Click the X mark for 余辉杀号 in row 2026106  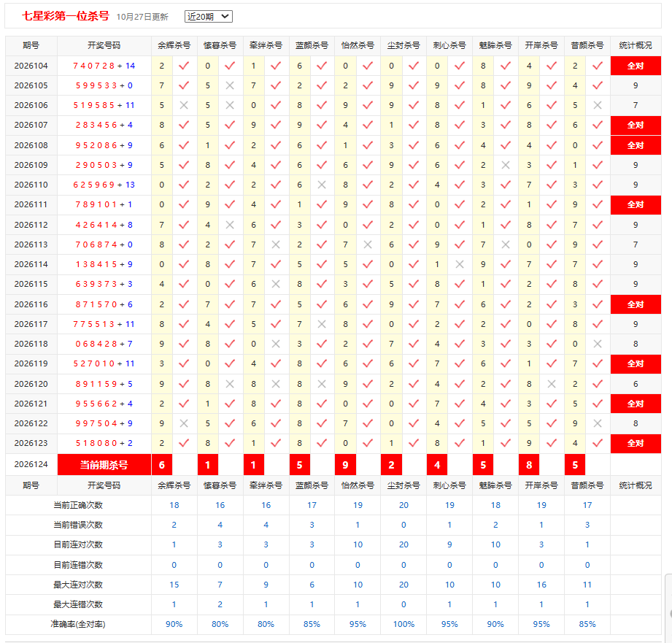point(184,105)
